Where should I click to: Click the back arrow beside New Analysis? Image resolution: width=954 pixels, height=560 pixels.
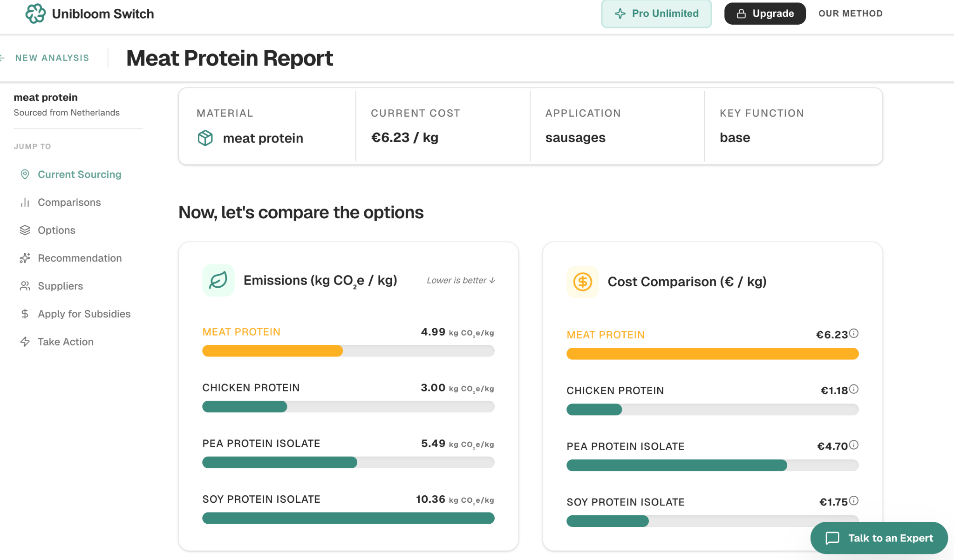[2, 58]
